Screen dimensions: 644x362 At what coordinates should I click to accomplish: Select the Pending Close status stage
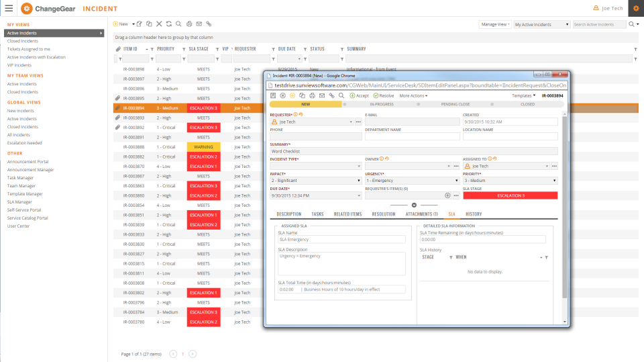point(455,105)
